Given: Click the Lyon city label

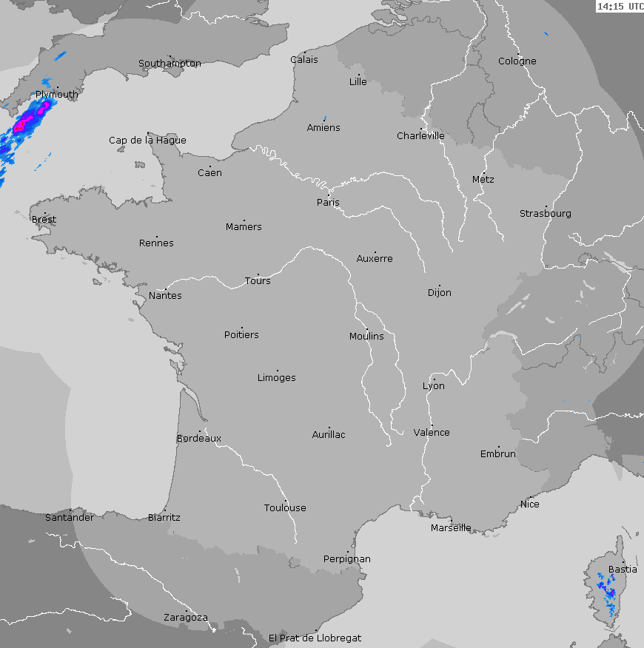Looking at the screenshot, I should tap(434, 386).
